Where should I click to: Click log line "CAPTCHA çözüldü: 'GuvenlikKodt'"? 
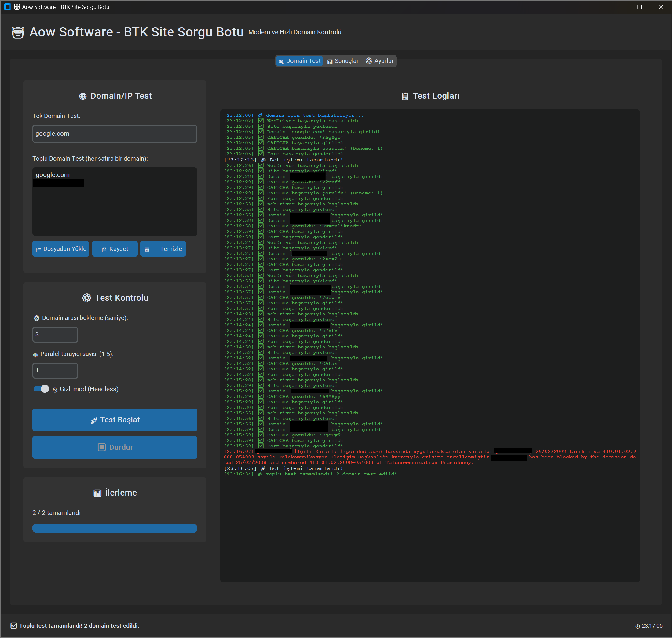(293, 226)
